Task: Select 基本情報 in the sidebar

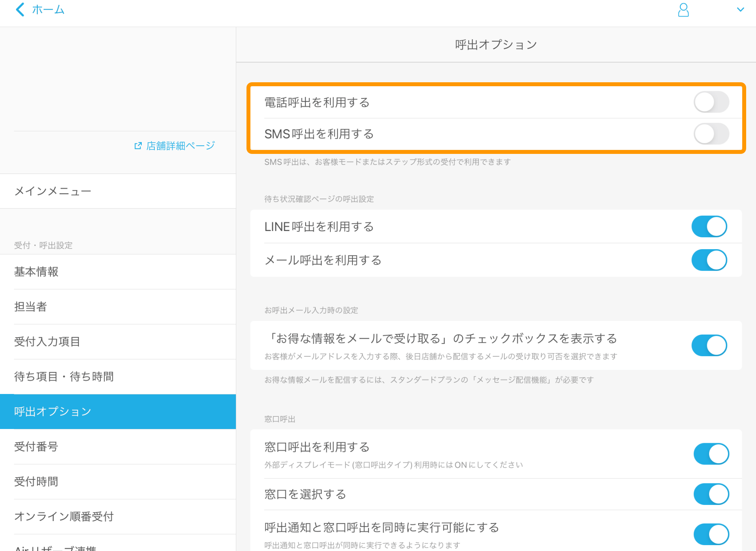Action: tap(36, 272)
